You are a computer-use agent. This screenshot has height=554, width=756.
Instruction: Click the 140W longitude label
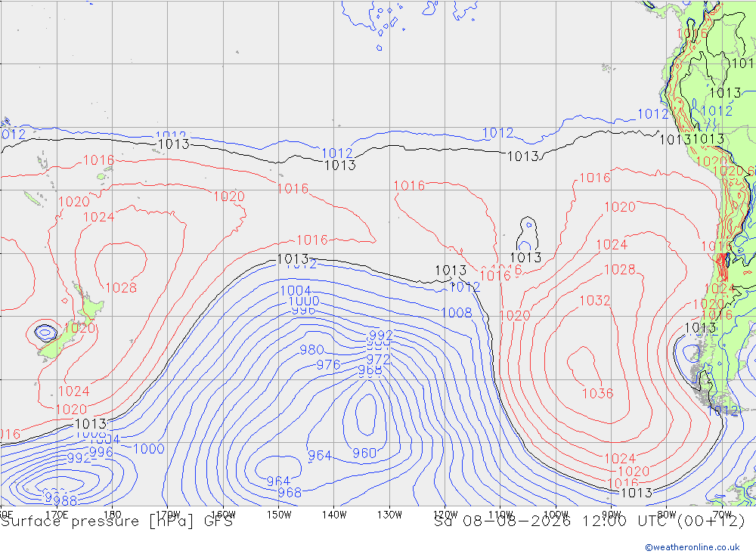[x=334, y=515]
